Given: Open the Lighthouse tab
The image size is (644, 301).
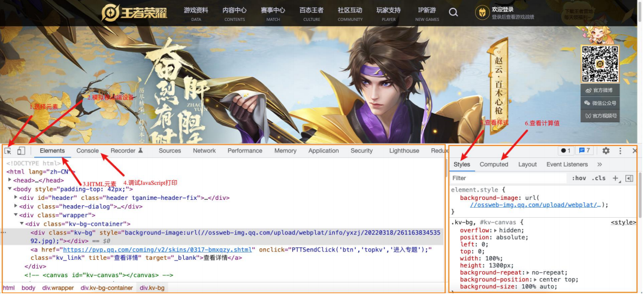Looking at the screenshot, I should pyautogui.click(x=404, y=151).
